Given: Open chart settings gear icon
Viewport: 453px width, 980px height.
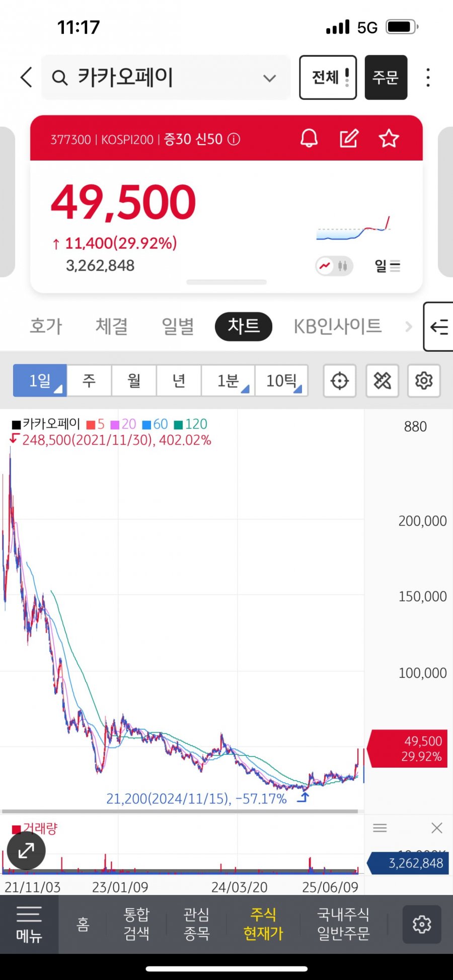Looking at the screenshot, I should (x=424, y=381).
